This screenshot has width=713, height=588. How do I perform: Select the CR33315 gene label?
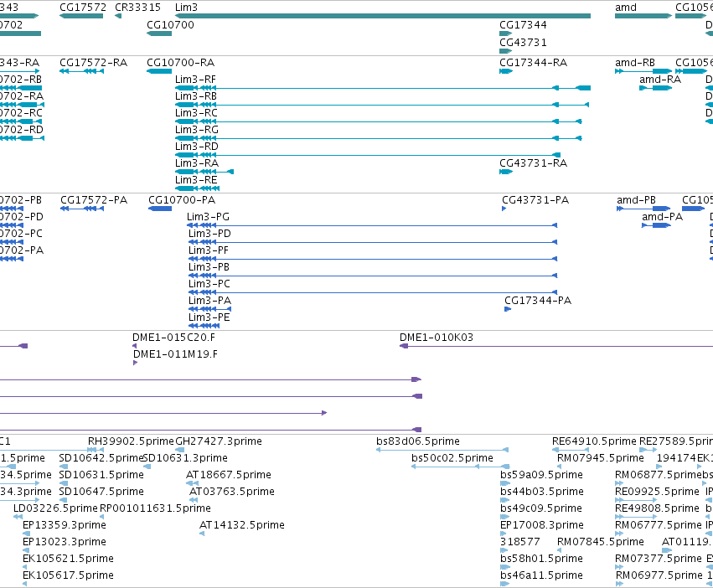point(137,8)
